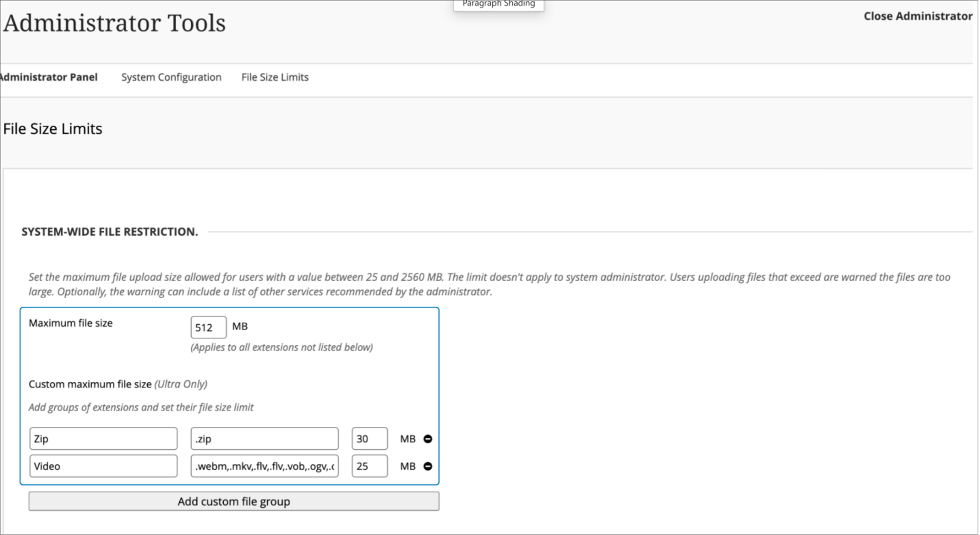Open System Configuration from breadcrumb

(171, 77)
